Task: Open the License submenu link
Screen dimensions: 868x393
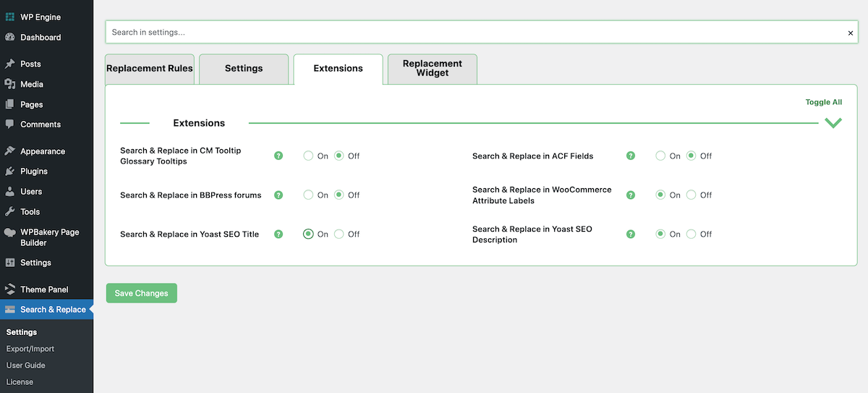Action: (x=20, y=381)
